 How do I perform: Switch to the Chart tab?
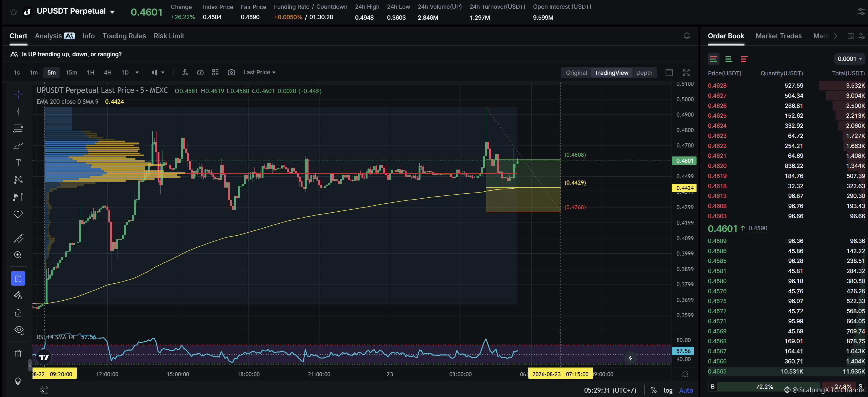click(x=19, y=36)
